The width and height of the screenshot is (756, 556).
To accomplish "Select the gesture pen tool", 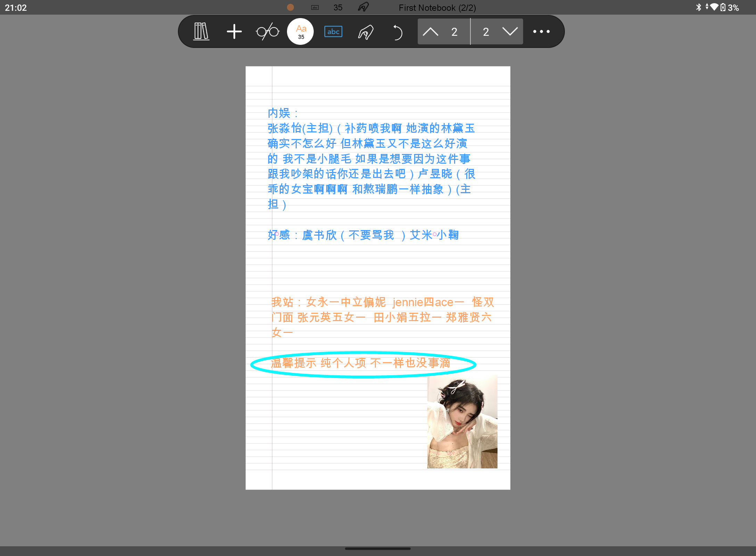I will click(365, 32).
